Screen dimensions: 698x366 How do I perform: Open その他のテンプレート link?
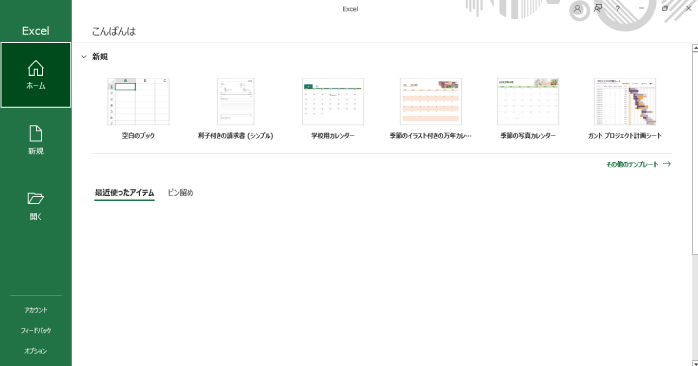click(638, 164)
